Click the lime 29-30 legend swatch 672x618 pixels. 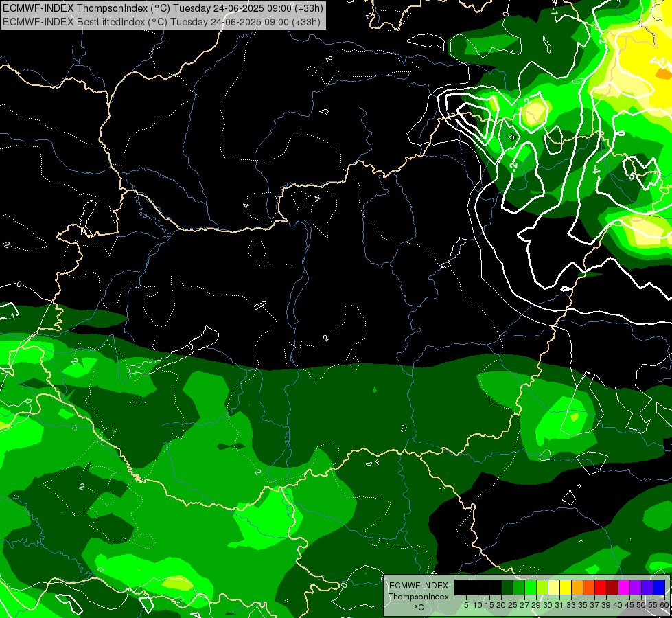click(542, 587)
